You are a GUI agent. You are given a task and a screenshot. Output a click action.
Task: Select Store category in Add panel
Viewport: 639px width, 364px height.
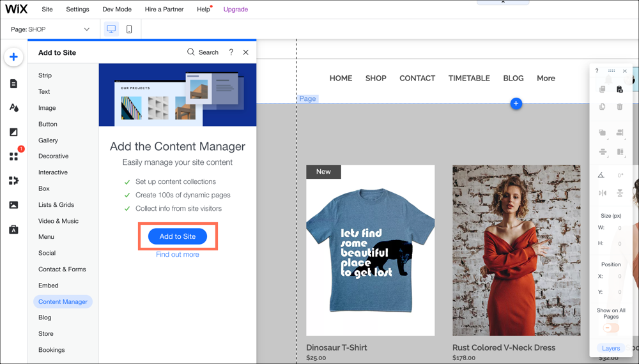click(45, 334)
